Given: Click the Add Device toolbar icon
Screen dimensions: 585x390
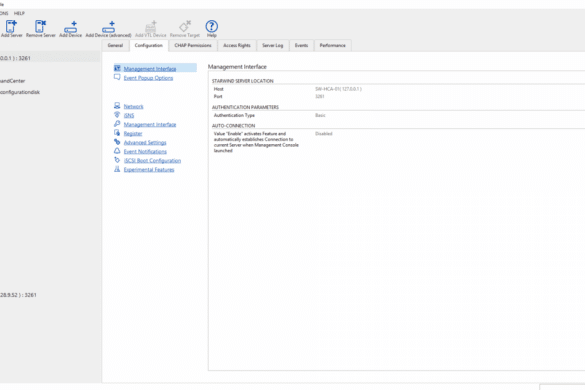Looking at the screenshot, I should (71, 26).
